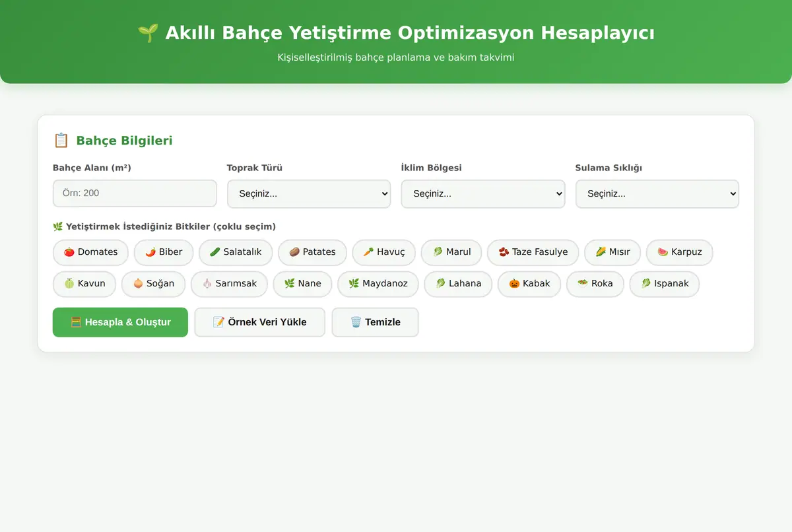Toggle the Roka plant chip
This screenshot has width=792, height=532.
tap(595, 284)
